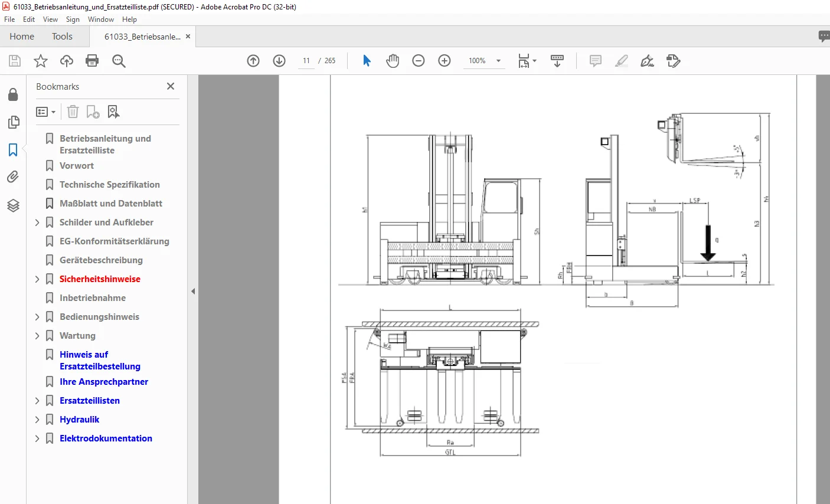Jump to Gerätebeschreibung bookmark

click(x=101, y=260)
